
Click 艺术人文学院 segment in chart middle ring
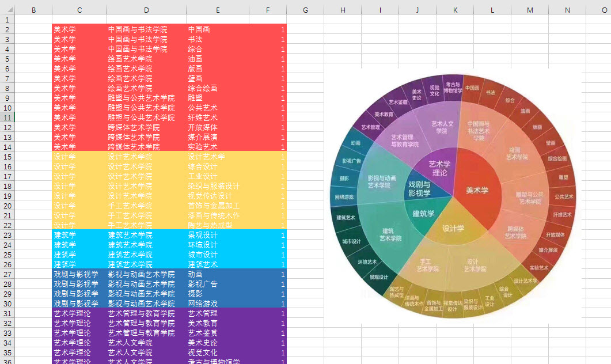tap(442, 127)
